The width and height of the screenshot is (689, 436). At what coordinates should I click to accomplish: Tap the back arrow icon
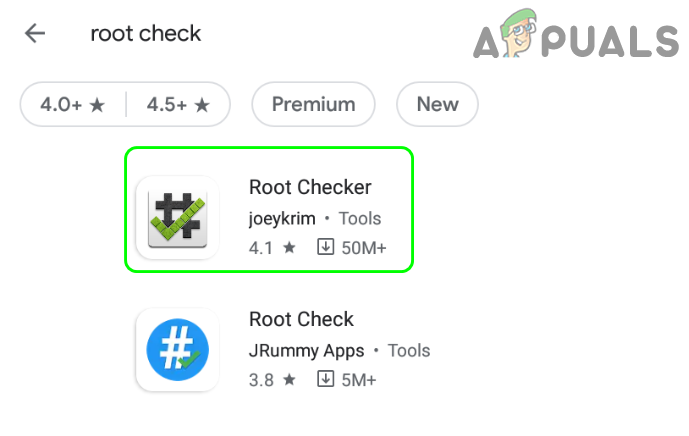[35, 34]
